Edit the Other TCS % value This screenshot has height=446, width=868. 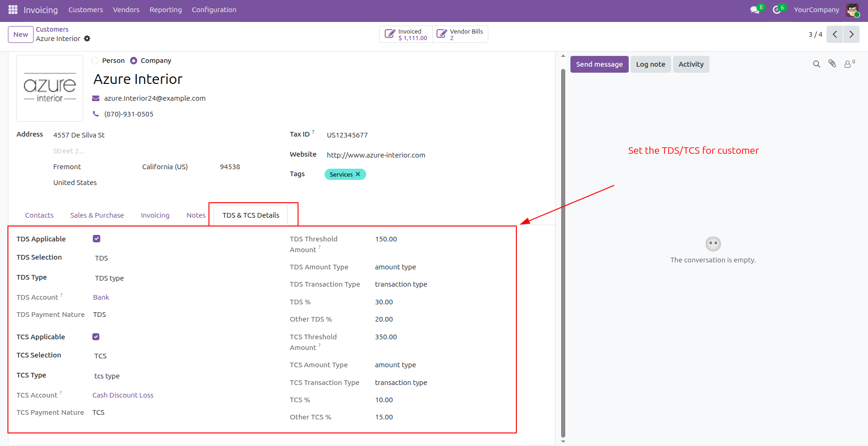tap(384, 417)
